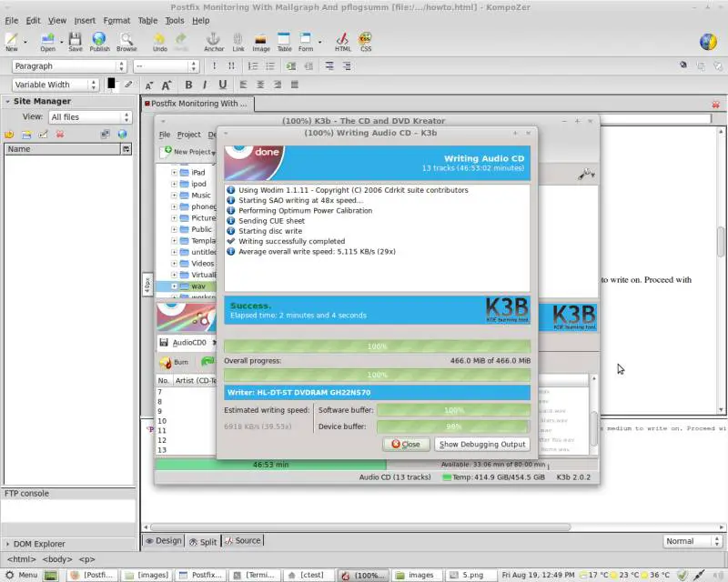Preview the page with the Browse icon

tap(126, 41)
